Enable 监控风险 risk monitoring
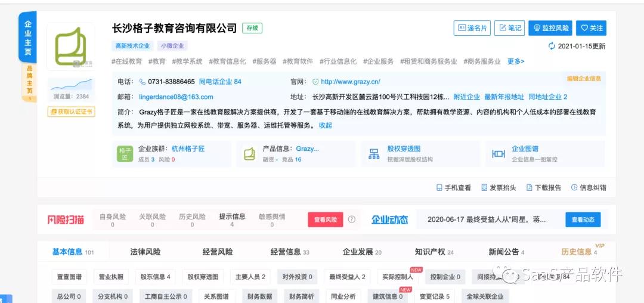Screen dimensions: 644x303 click(550, 28)
